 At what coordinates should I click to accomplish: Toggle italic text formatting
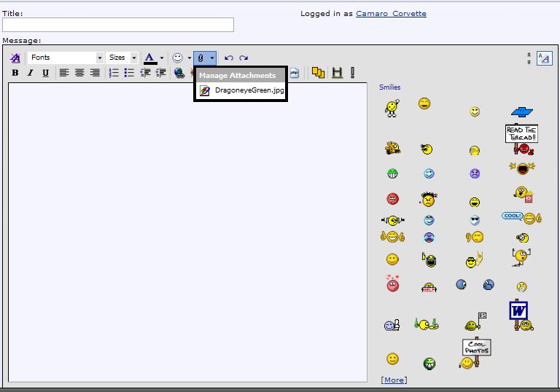[31, 73]
